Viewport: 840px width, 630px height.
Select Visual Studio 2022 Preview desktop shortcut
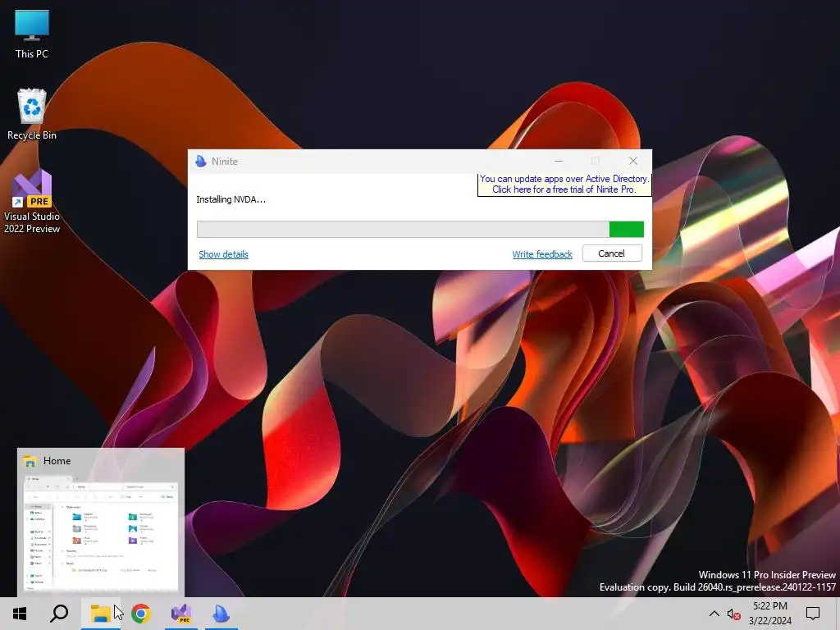32,203
